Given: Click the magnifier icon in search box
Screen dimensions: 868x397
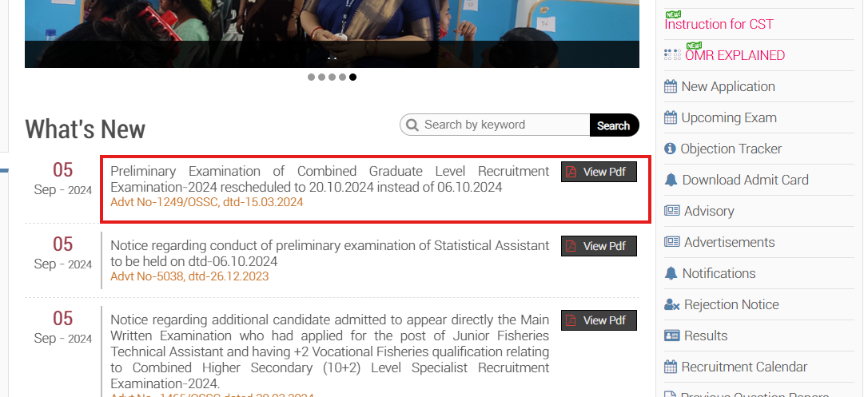Looking at the screenshot, I should [x=412, y=125].
